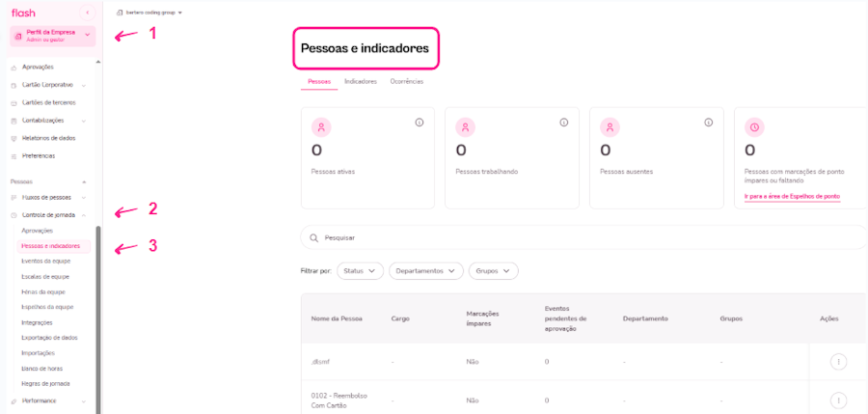Open Escalas da equipe in sidebar

pos(45,276)
